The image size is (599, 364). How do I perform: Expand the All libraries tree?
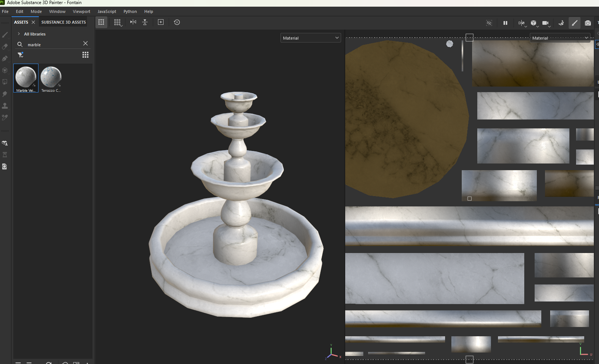pyautogui.click(x=19, y=34)
